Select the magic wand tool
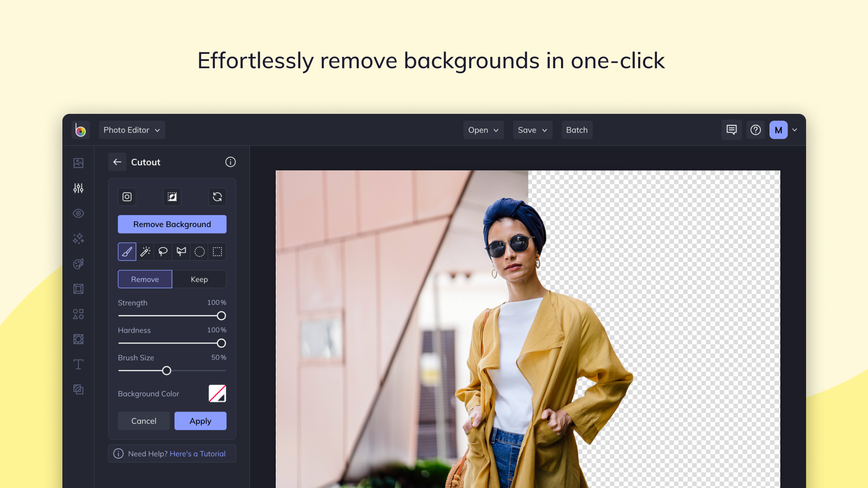This screenshot has height=488, width=868. pos(145,252)
